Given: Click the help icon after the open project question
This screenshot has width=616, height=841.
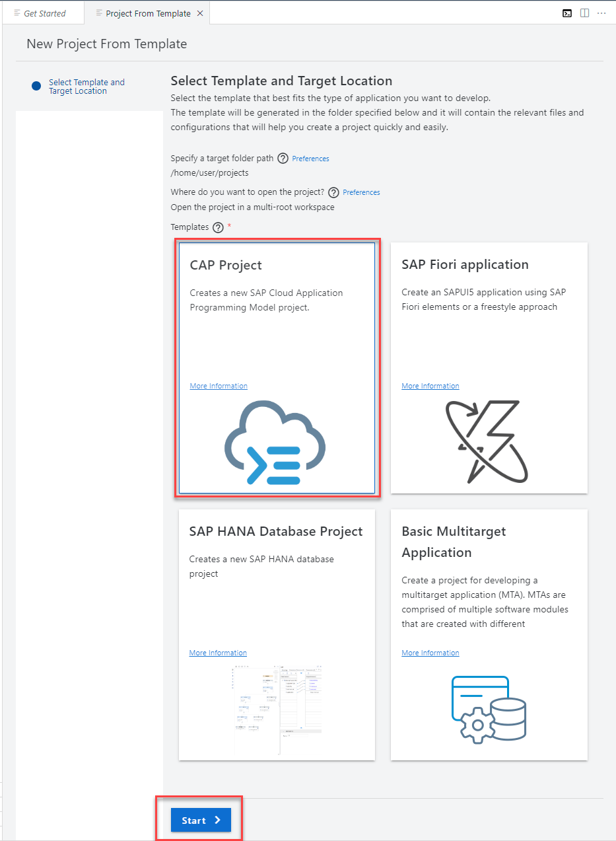Looking at the screenshot, I should [333, 192].
